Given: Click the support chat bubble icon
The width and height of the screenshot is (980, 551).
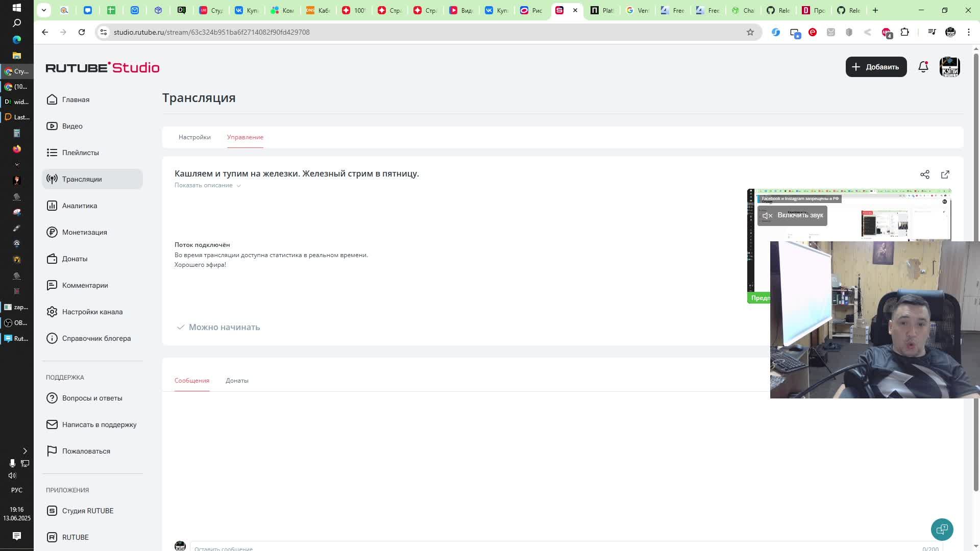Looking at the screenshot, I should 942,529.
